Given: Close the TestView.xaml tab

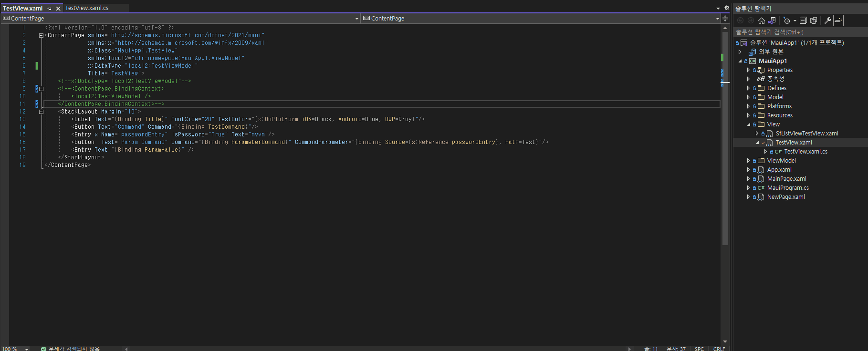Looking at the screenshot, I should [58, 8].
